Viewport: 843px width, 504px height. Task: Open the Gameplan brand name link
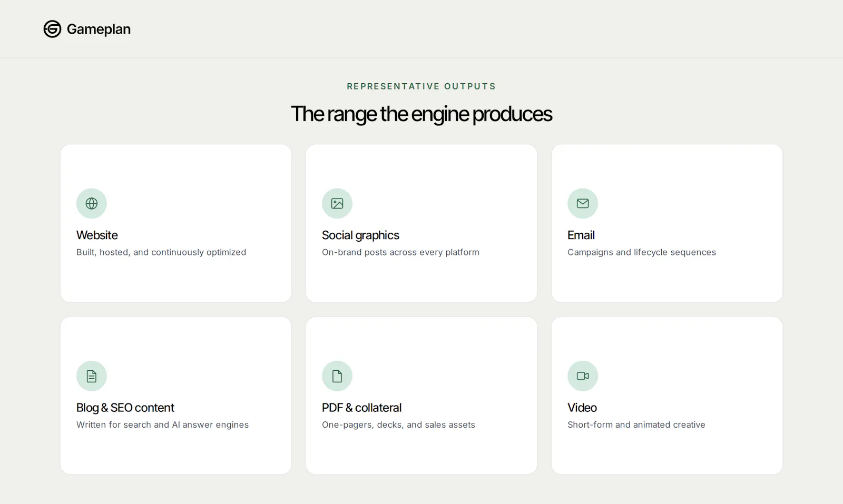[99, 29]
